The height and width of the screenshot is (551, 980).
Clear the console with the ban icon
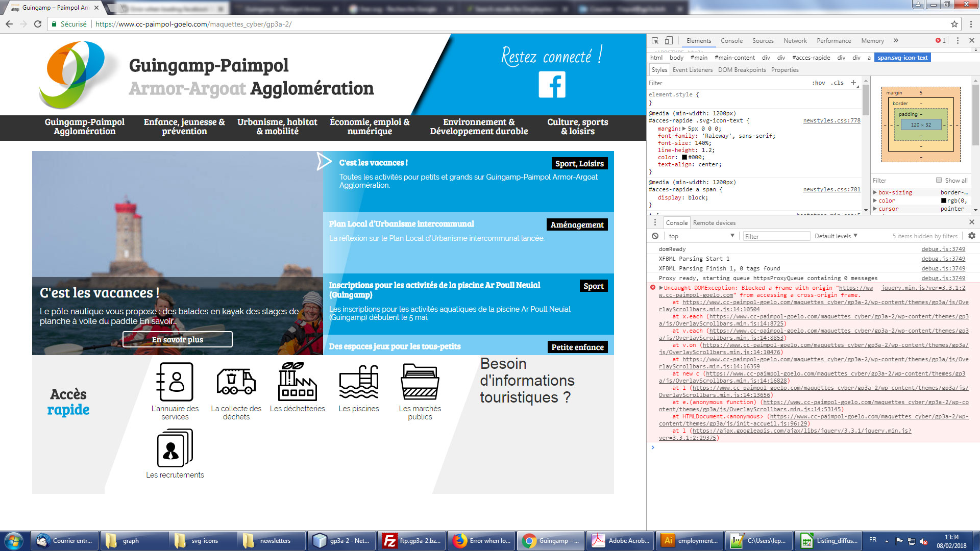pyautogui.click(x=655, y=236)
